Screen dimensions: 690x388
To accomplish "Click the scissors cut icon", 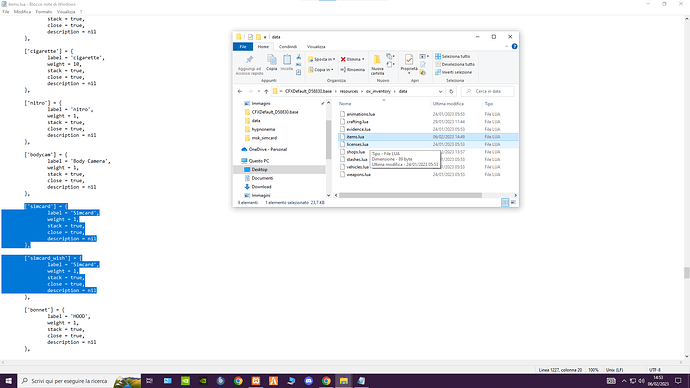I will [x=298, y=57].
